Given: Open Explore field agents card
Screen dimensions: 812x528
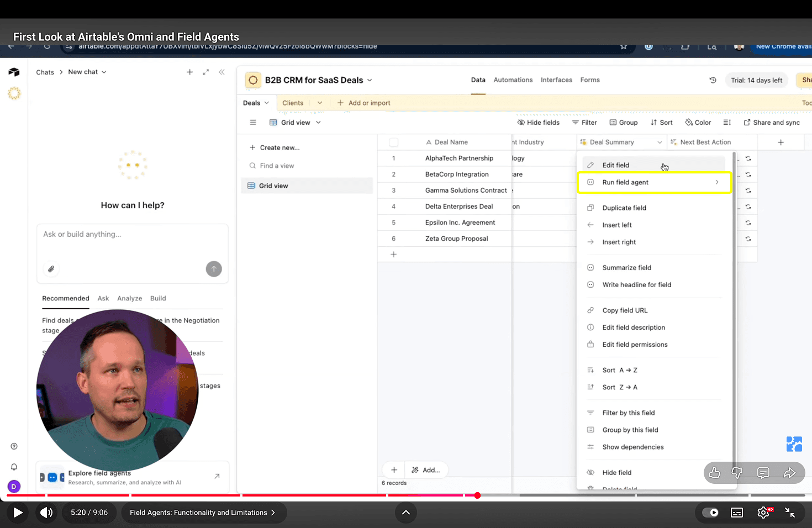Looking at the screenshot, I should pos(133,476).
